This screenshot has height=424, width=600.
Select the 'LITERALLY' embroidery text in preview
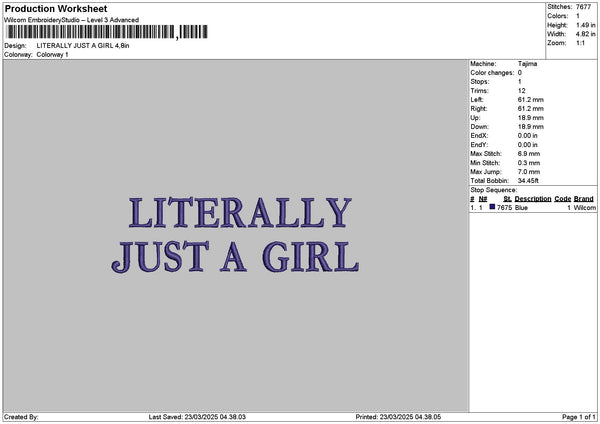tap(240, 213)
